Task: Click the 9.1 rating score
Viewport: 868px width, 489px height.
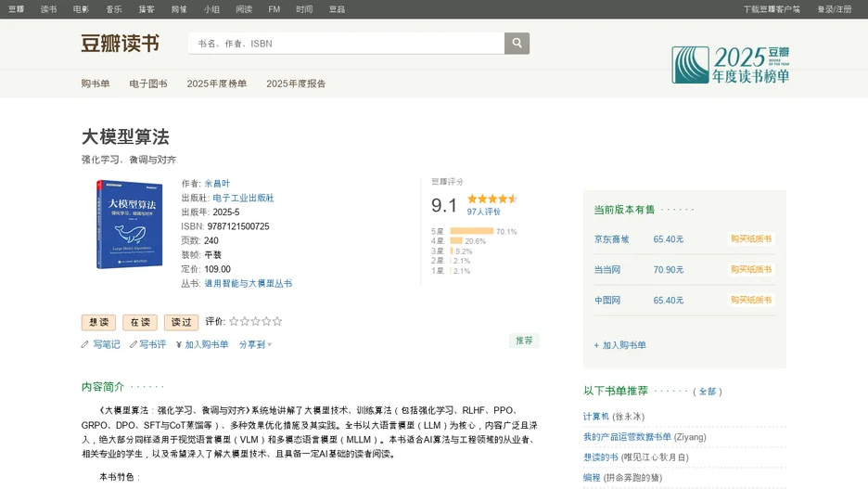Action: [x=444, y=205]
